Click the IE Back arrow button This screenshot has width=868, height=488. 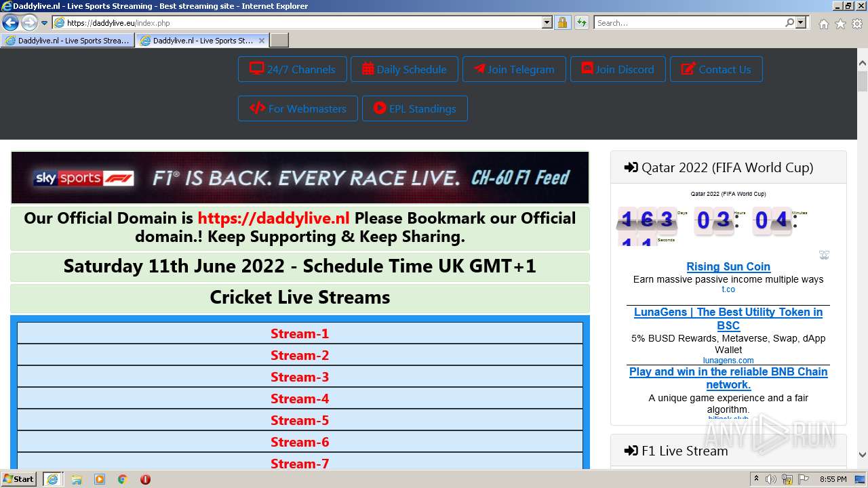tap(10, 22)
